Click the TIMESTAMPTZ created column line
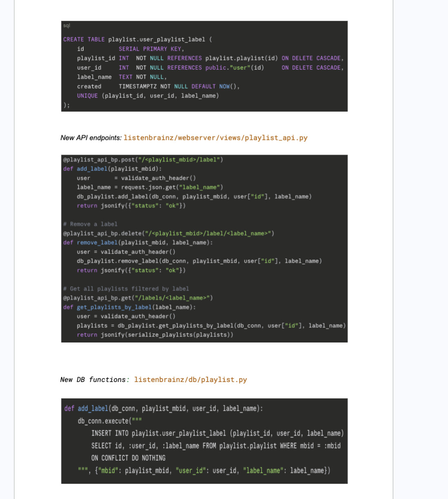 [x=158, y=86]
